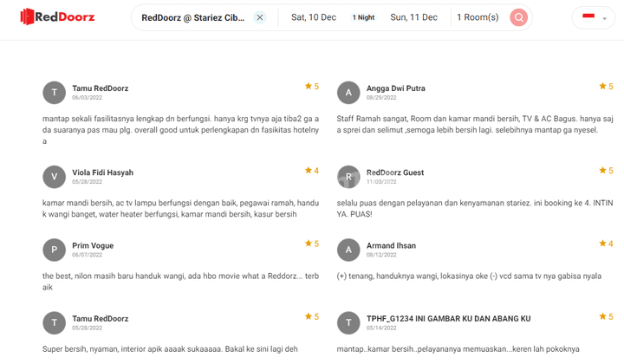This screenshot has width=624, height=364.
Task: Click reviewer name Viola Fidi Hasyah
Action: pos(102,172)
